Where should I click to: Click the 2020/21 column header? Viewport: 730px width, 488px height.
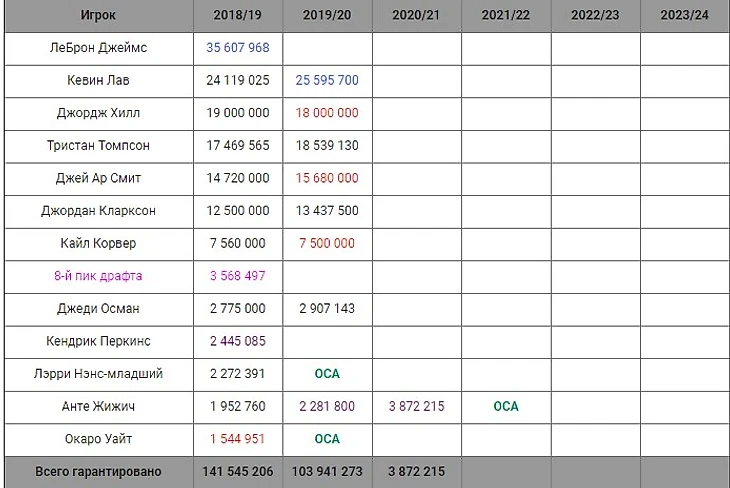coord(416,15)
